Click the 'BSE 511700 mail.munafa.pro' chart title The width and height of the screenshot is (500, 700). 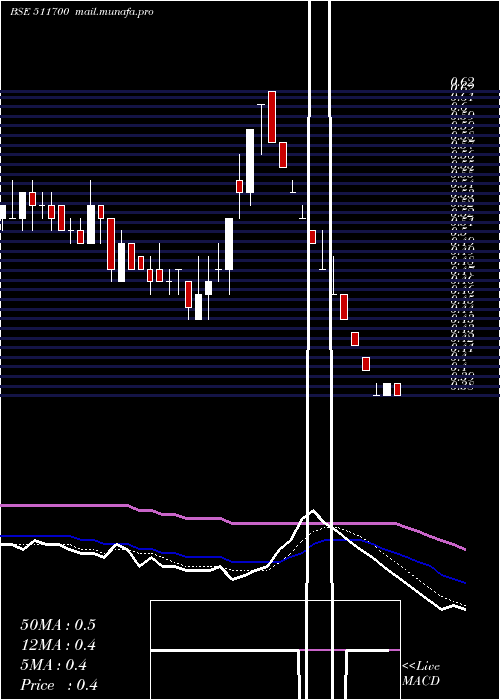click(x=82, y=12)
